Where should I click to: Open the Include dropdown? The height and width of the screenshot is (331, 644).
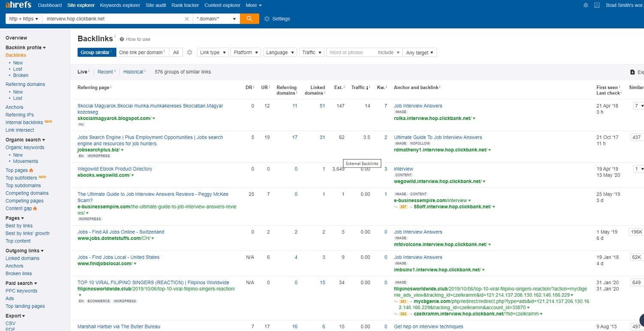[x=389, y=52]
